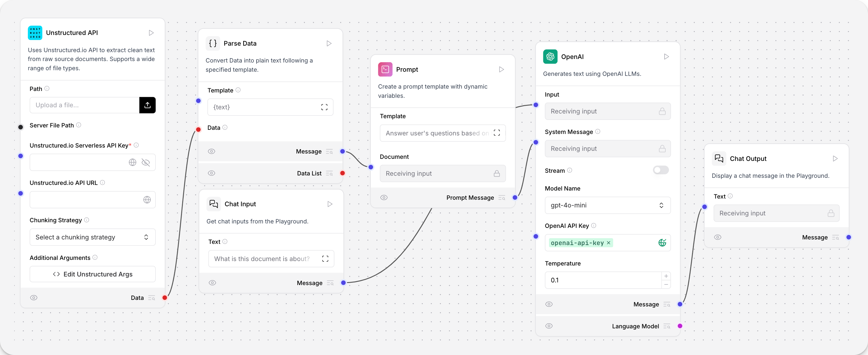Increase Temperature with the plus stepper
868x355 pixels.
click(x=666, y=276)
